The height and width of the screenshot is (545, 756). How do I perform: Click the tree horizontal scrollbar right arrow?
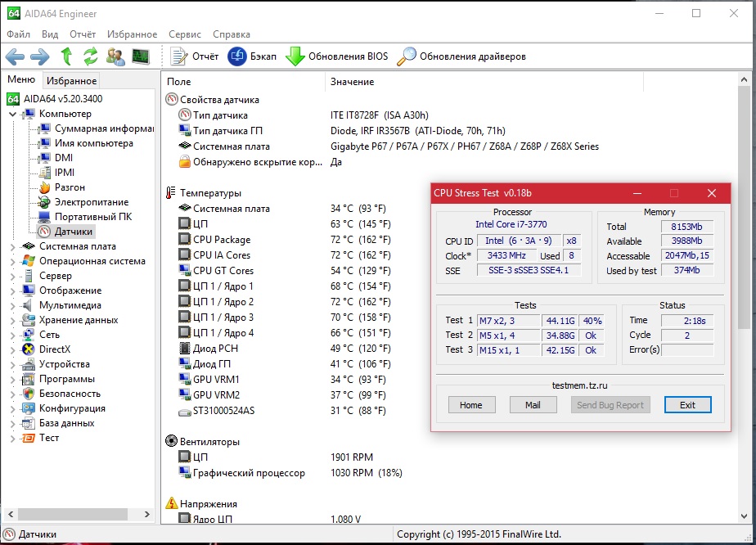pos(147,514)
